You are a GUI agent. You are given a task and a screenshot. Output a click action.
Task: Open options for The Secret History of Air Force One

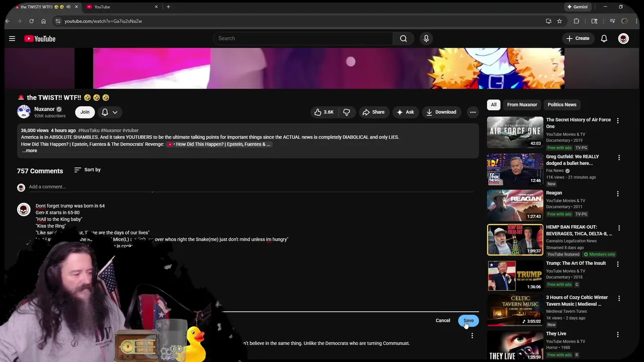617,121
